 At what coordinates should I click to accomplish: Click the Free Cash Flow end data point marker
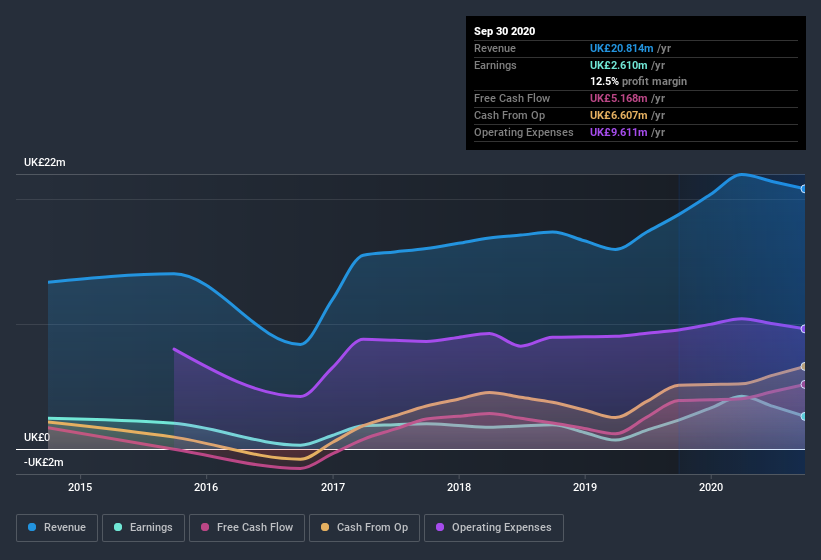pos(804,385)
